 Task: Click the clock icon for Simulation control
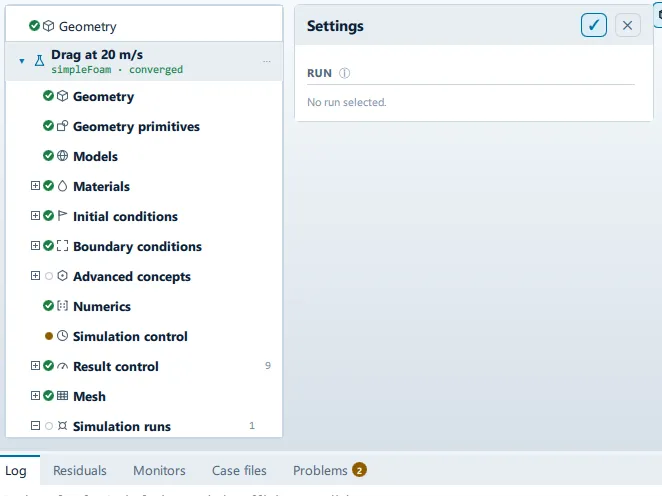pos(62,336)
